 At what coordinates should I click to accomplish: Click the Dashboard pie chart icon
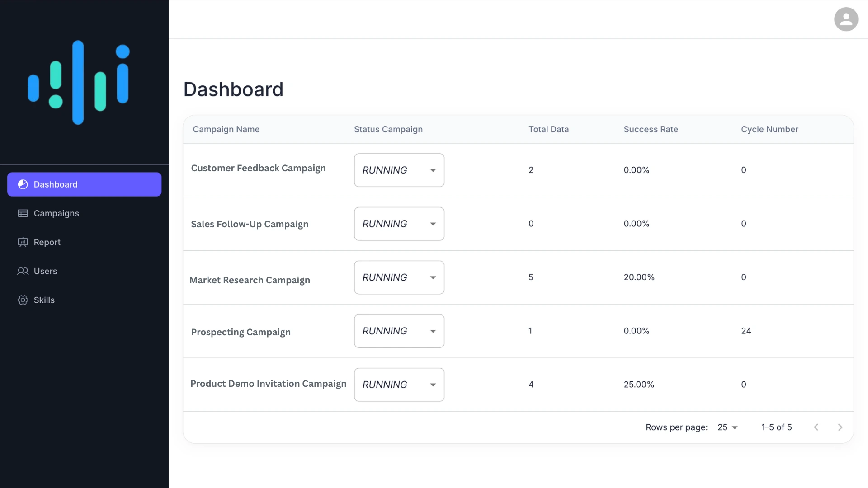point(23,184)
